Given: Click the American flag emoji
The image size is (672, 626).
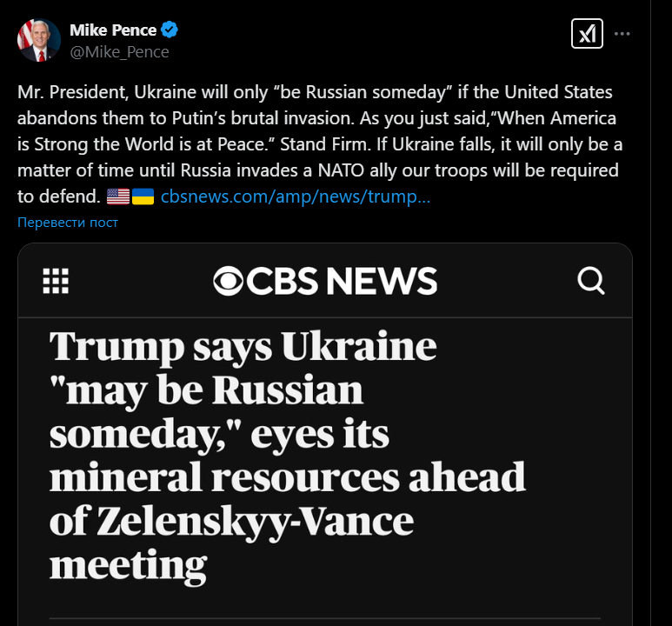Looking at the screenshot, I should click(x=118, y=196).
